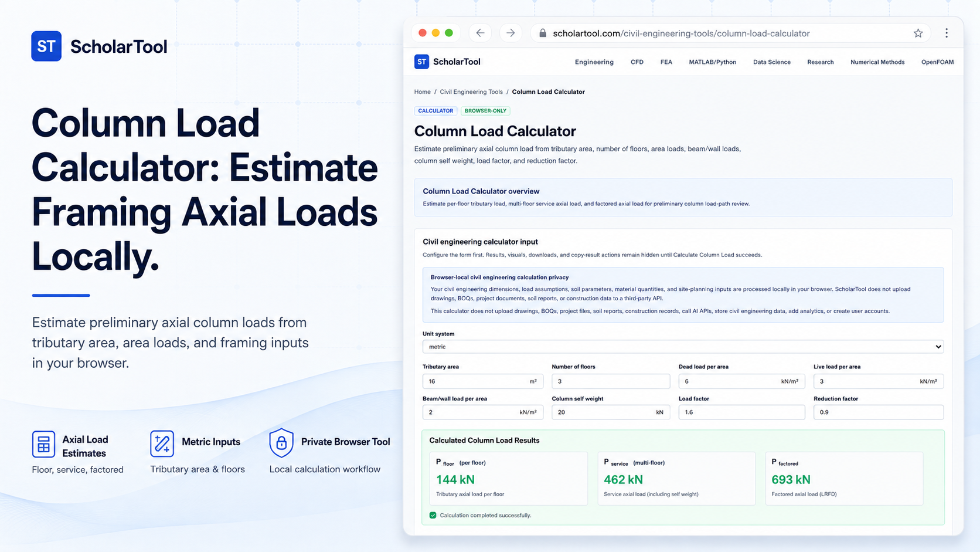Screen dimensions: 980x552
Task: Click the ScholarTool header brand name
Action: (457, 62)
